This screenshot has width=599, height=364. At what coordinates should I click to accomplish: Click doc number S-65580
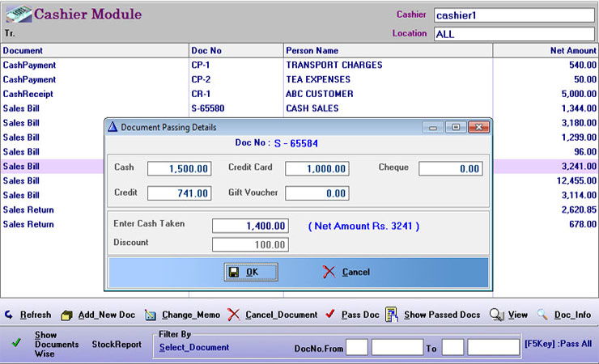[x=208, y=108]
